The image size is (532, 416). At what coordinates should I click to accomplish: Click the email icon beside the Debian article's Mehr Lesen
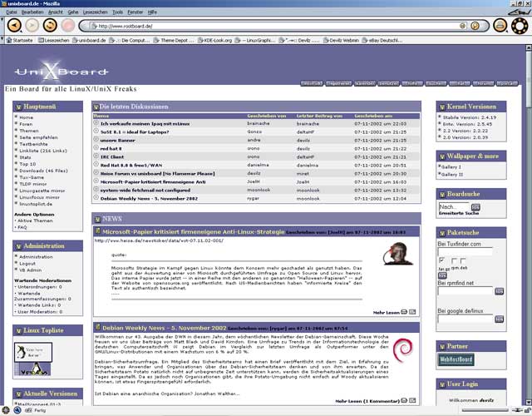click(412, 400)
